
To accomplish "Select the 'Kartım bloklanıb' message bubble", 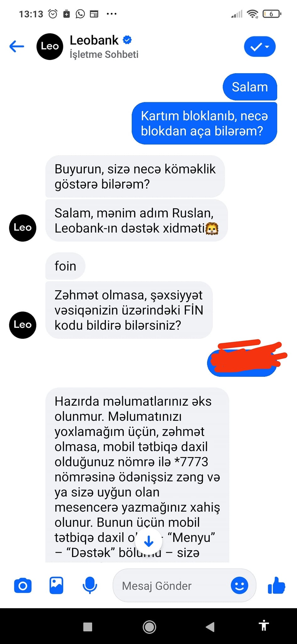I will [204, 123].
